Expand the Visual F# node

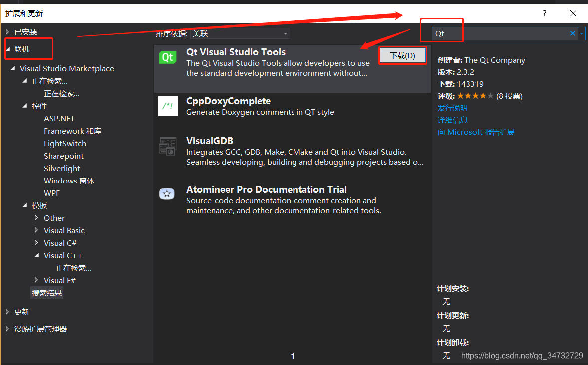[x=36, y=280]
